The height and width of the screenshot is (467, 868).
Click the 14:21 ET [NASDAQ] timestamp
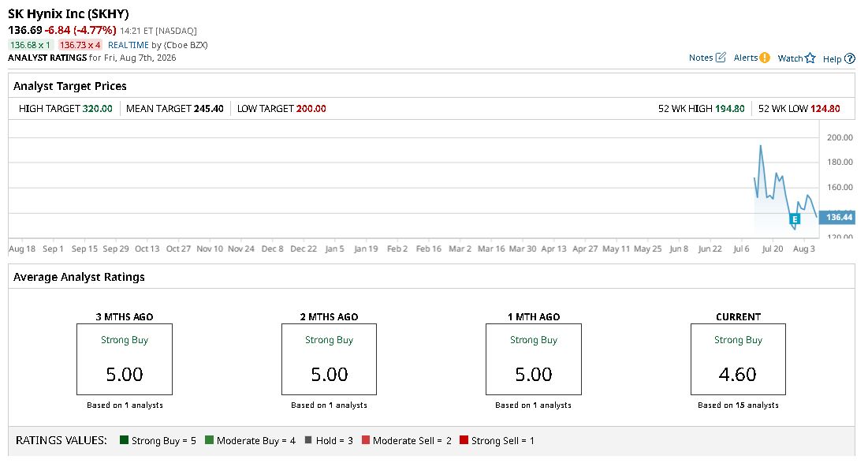[x=158, y=31]
